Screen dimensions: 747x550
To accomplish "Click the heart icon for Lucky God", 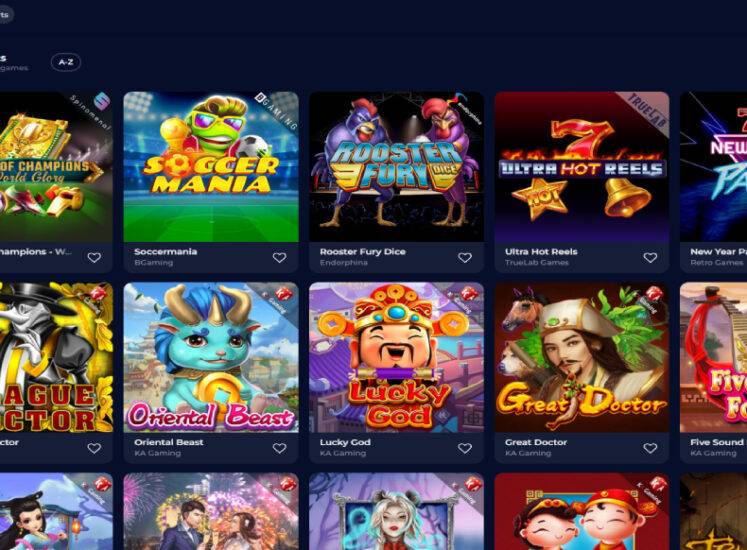I will [464, 448].
